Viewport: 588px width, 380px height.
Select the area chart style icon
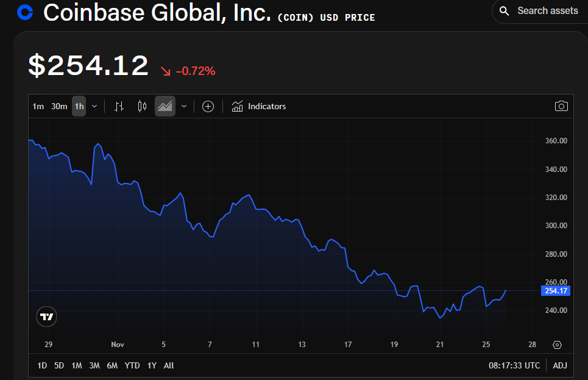tap(165, 107)
